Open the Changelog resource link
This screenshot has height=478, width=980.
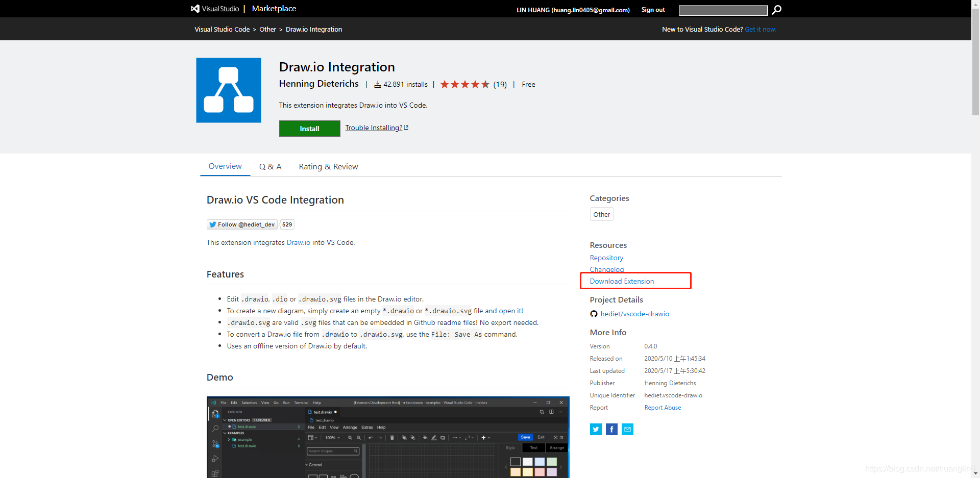tap(607, 269)
